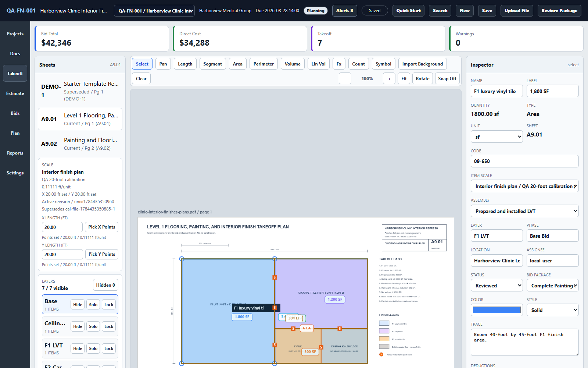Image resolution: width=588 pixels, height=368 pixels.
Task: Select the Pan tool
Action: (163, 64)
